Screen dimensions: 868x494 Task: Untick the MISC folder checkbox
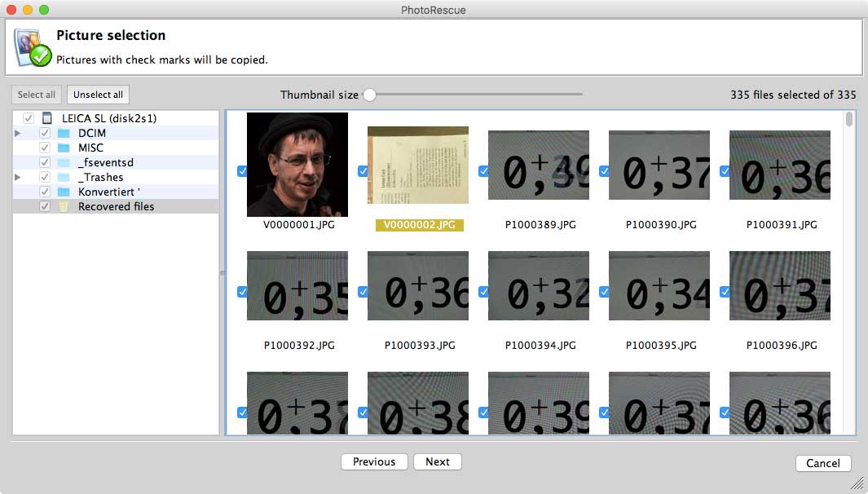tap(45, 148)
